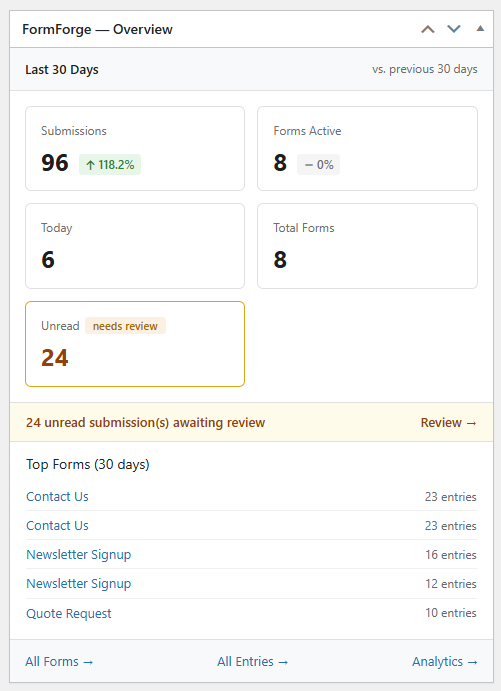Click the '16 entries' count
501x691 pixels.
(x=450, y=555)
